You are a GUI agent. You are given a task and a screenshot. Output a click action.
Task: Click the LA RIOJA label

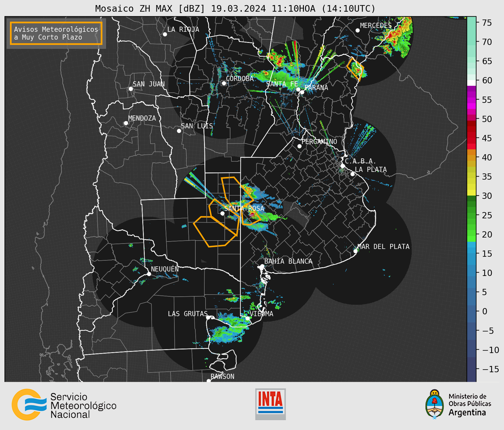tap(183, 29)
